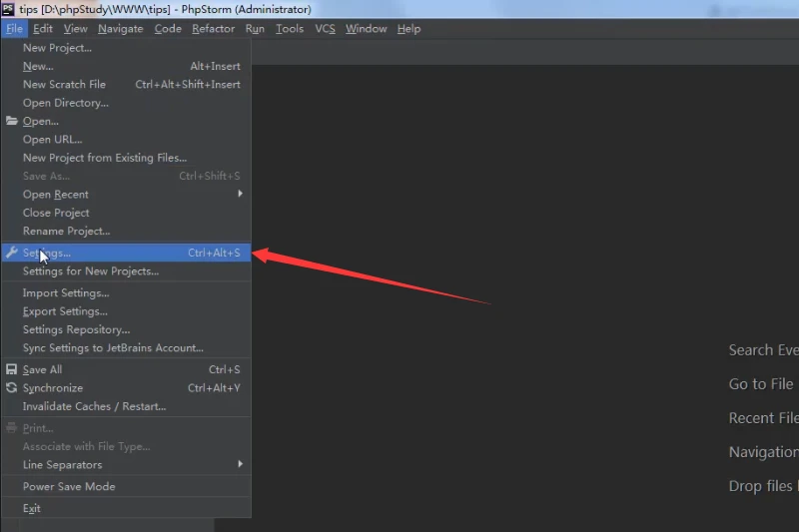Click the Print printer icon
This screenshot has width=799, height=532.
(11, 428)
